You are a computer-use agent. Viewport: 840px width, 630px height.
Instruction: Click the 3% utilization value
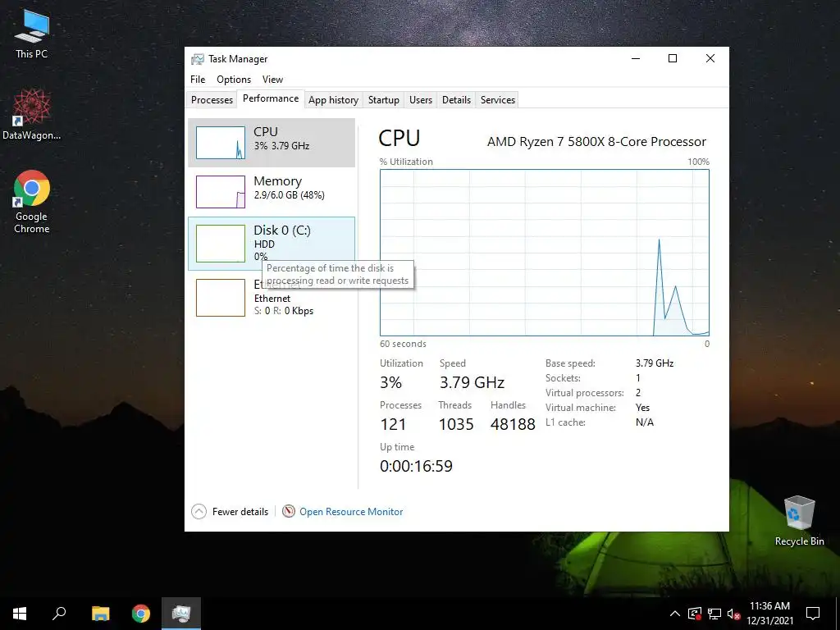(390, 382)
